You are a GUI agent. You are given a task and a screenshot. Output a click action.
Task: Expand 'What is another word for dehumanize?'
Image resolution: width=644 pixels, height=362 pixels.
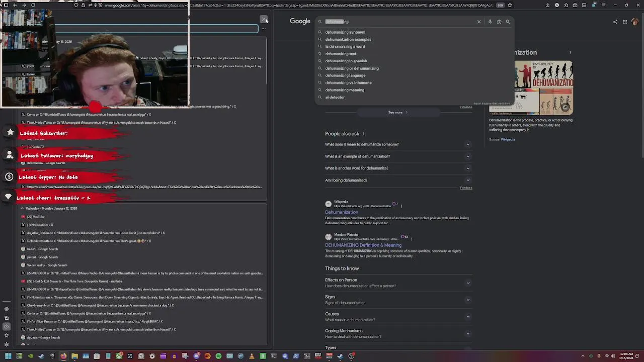coord(397,168)
